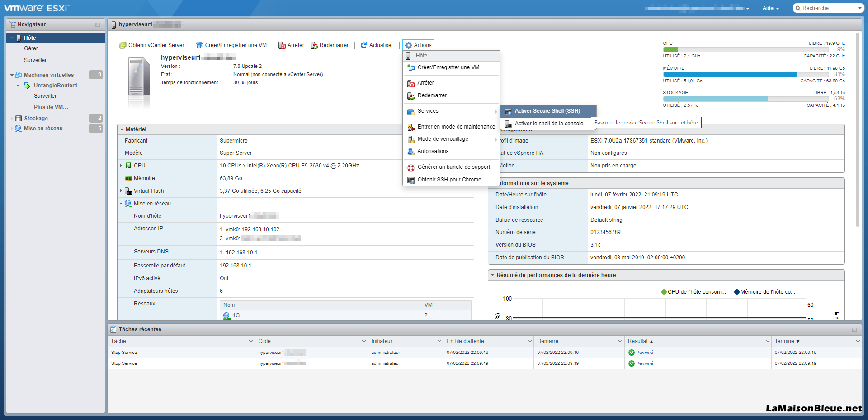The width and height of the screenshot is (868, 420).
Task: Click the server host thumbnail image
Action: coord(139,82)
